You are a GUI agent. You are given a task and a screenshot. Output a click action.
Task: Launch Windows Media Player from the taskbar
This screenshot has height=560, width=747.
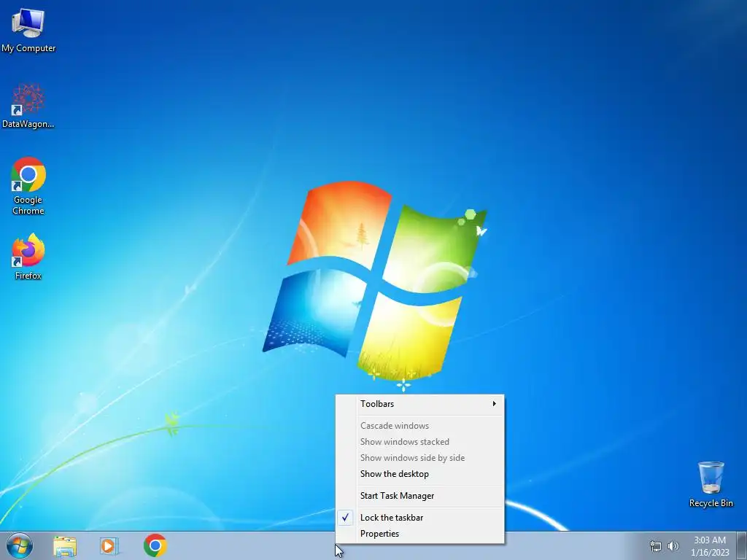109,546
